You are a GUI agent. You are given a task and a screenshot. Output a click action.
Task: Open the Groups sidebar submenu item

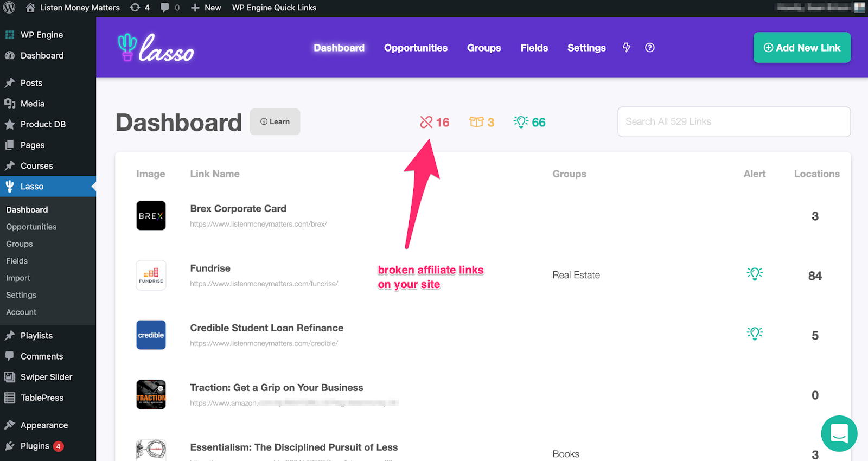pos(20,244)
